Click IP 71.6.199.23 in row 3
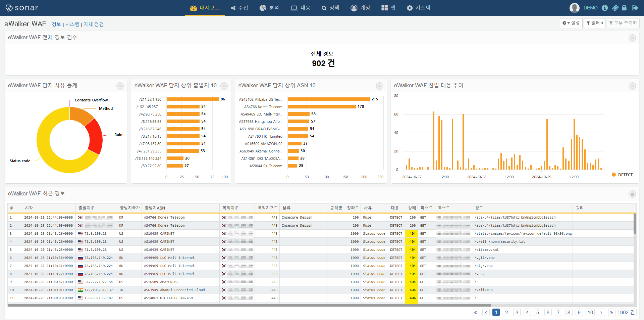This screenshot has height=320, width=644. click(x=96, y=233)
